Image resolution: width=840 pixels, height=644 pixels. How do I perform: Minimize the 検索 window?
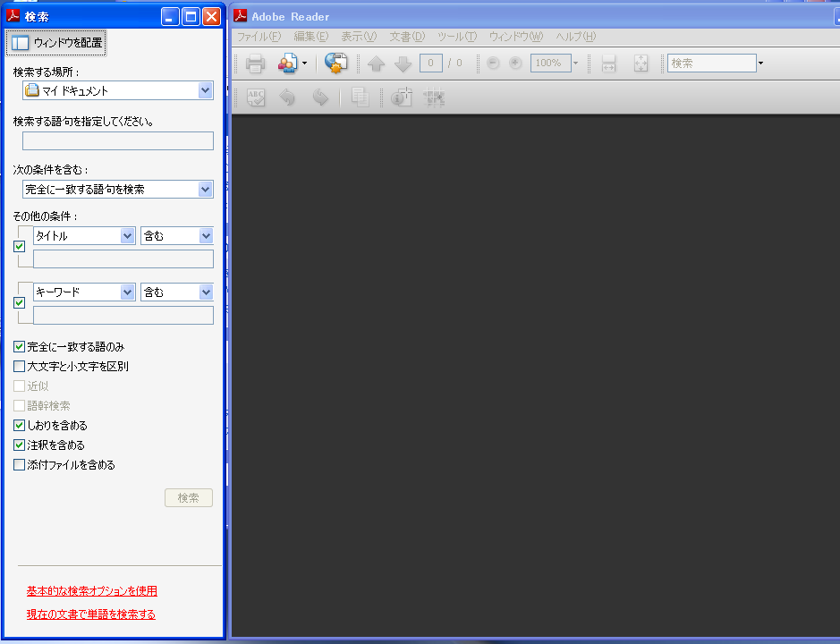pos(170,17)
